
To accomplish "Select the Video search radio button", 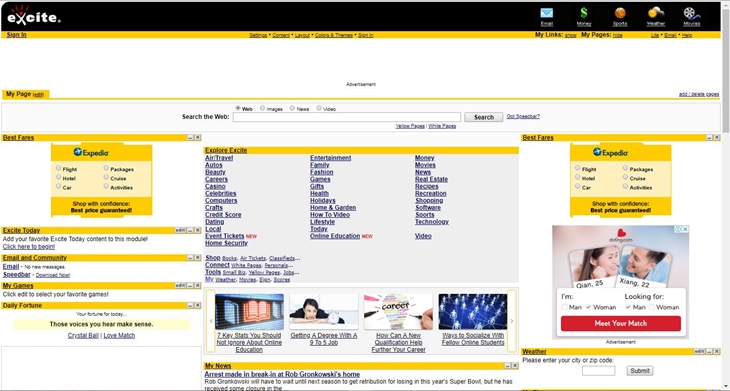I will click(319, 108).
